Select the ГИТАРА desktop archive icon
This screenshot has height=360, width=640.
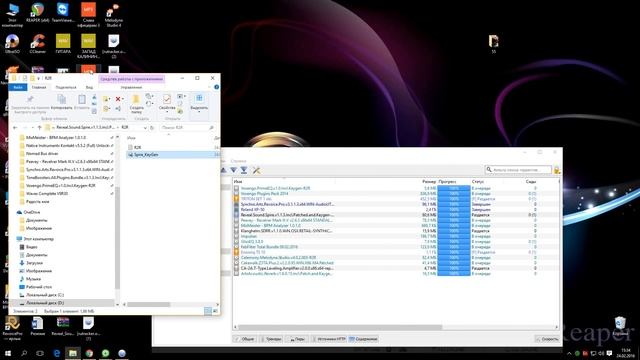click(x=63, y=44)
